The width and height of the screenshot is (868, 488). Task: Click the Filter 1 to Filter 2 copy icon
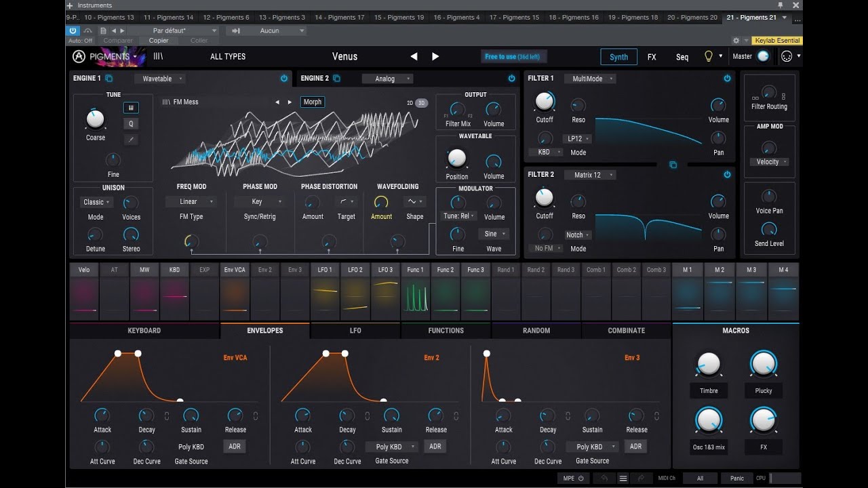click(673, 165)
